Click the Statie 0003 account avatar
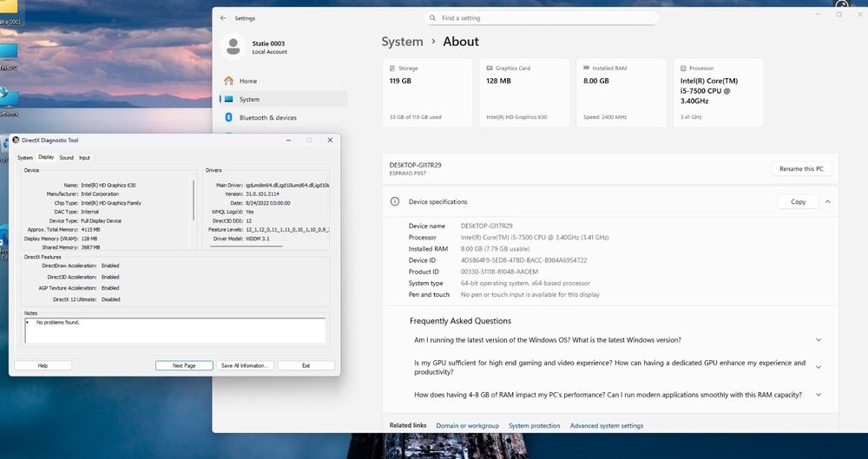This screenshot has height=459, width=868. pos(233,47)
